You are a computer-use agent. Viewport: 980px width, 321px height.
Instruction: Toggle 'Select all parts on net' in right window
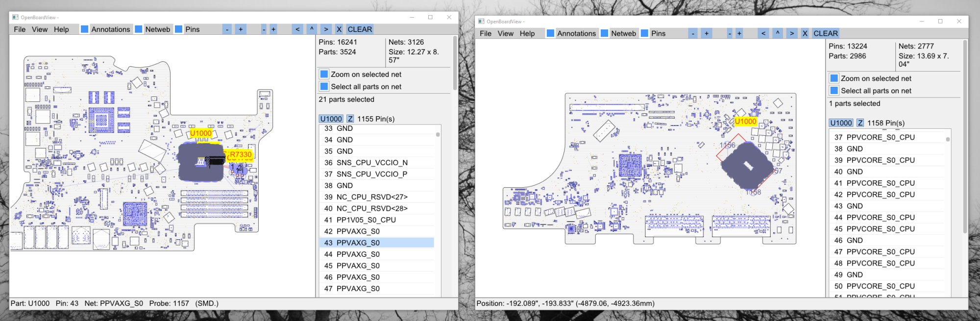(x=834, y=91)
